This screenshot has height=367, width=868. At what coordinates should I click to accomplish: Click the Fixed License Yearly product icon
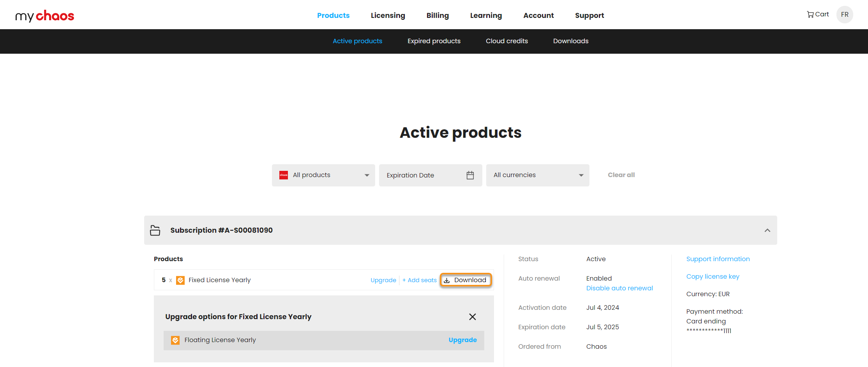180,280
